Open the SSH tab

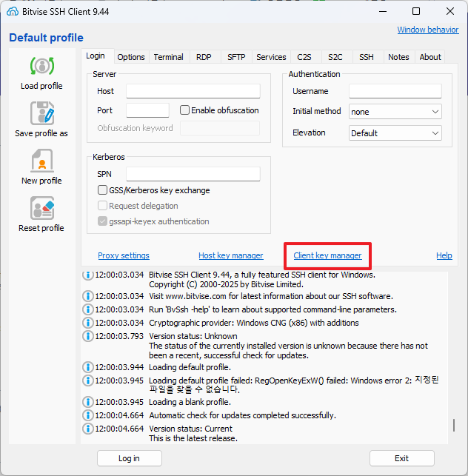click(x=367, y=57)
